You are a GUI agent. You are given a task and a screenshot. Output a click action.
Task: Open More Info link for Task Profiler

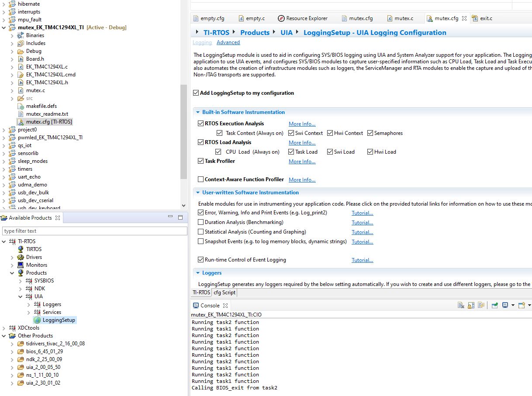(x=302, y=162)
